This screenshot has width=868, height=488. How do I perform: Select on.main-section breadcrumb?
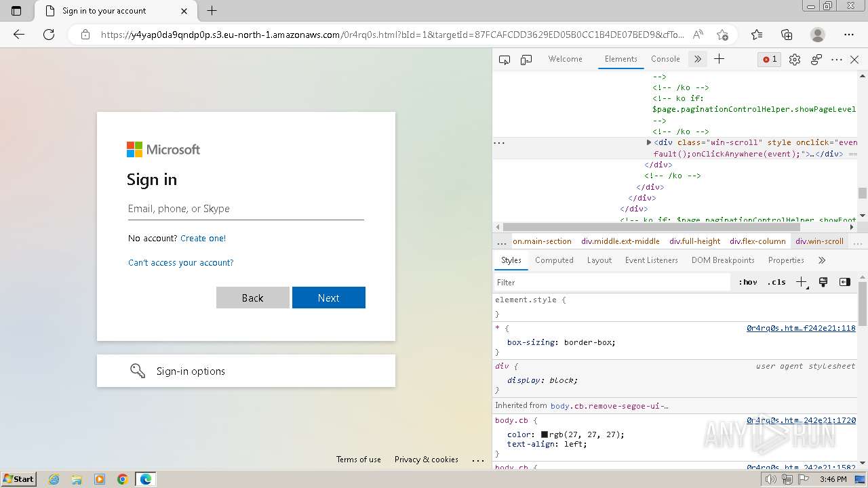pyautogui.click(x=542, y=241)
